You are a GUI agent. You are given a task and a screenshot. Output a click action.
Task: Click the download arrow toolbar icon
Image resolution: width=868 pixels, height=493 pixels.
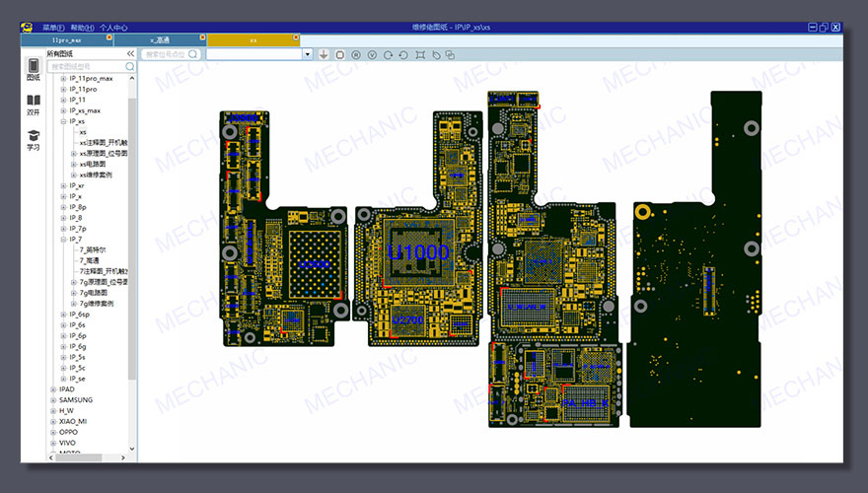click(324, 54)
